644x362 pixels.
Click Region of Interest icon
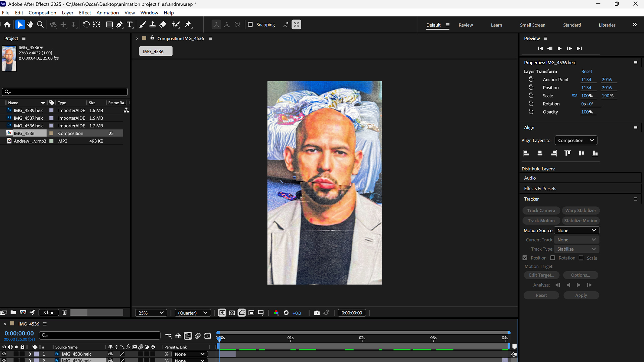click(251, 313)
